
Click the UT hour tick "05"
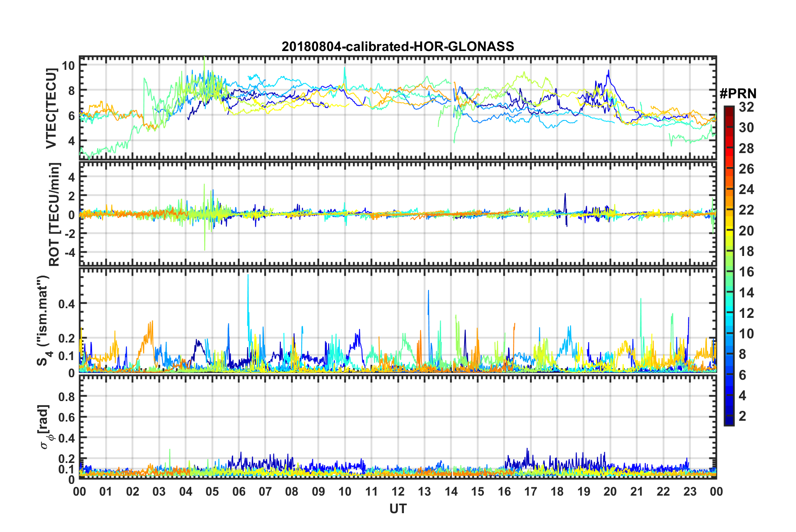212,491
